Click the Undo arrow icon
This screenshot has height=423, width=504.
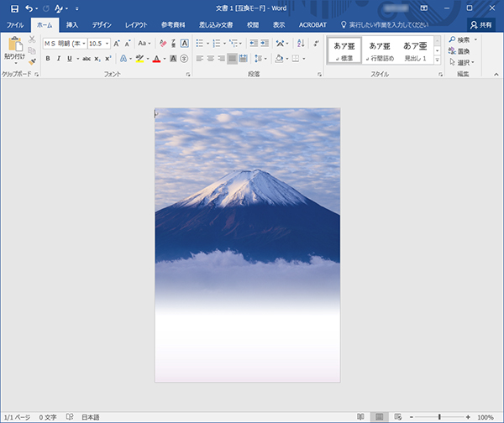[x=29, y=8]
